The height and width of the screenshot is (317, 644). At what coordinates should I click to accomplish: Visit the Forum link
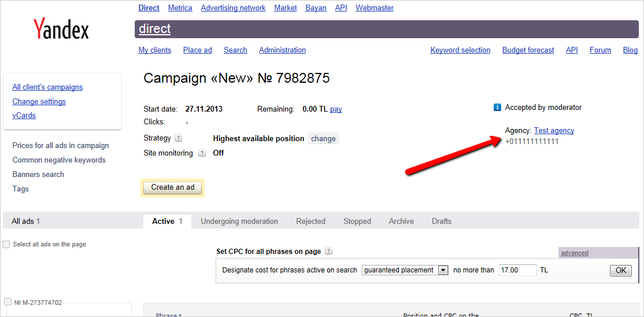tap(600, 50)
